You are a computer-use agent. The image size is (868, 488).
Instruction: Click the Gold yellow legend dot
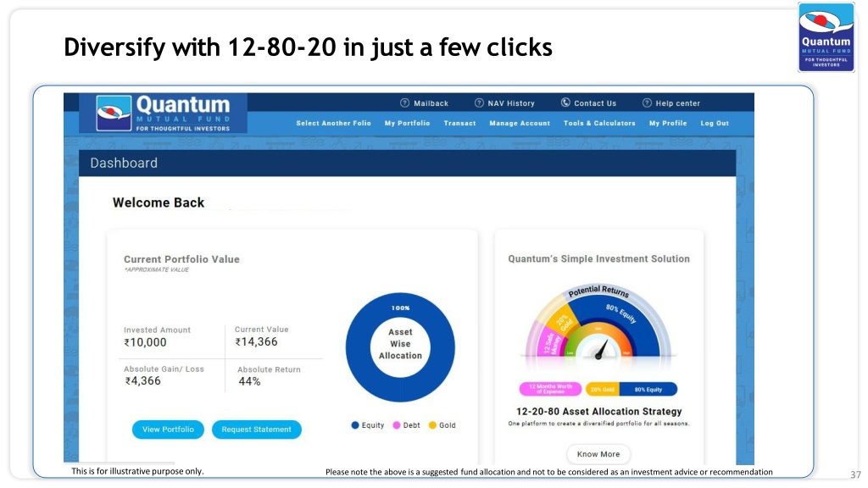click(432, 425)
